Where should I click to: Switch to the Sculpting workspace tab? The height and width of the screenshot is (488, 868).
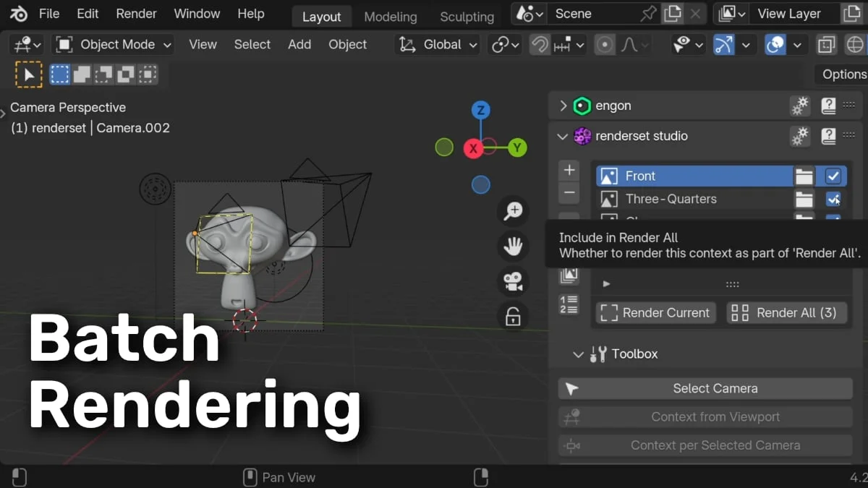coord(466,16)
